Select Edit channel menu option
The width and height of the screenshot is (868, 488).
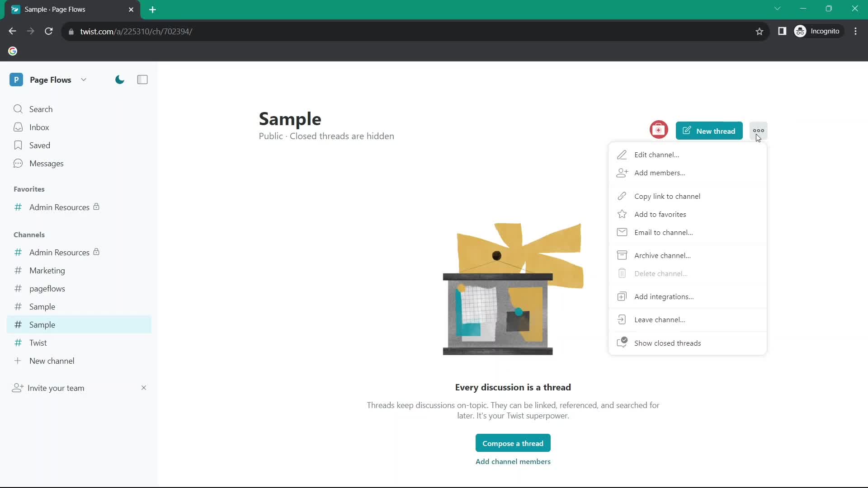(x=656, y=155)
